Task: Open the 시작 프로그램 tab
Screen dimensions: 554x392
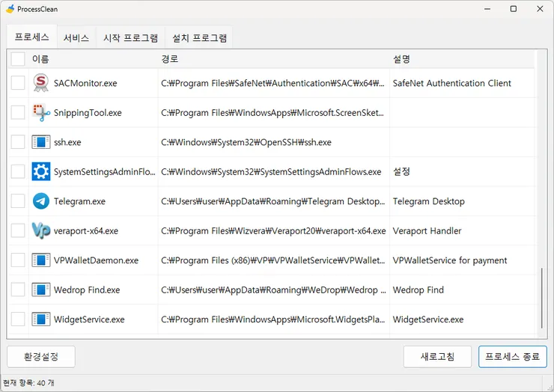Action: 131,38
